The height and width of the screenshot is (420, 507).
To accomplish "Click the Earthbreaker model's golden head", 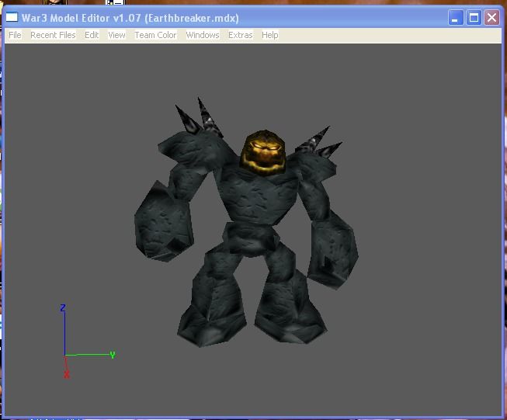I will coord(263,153).
